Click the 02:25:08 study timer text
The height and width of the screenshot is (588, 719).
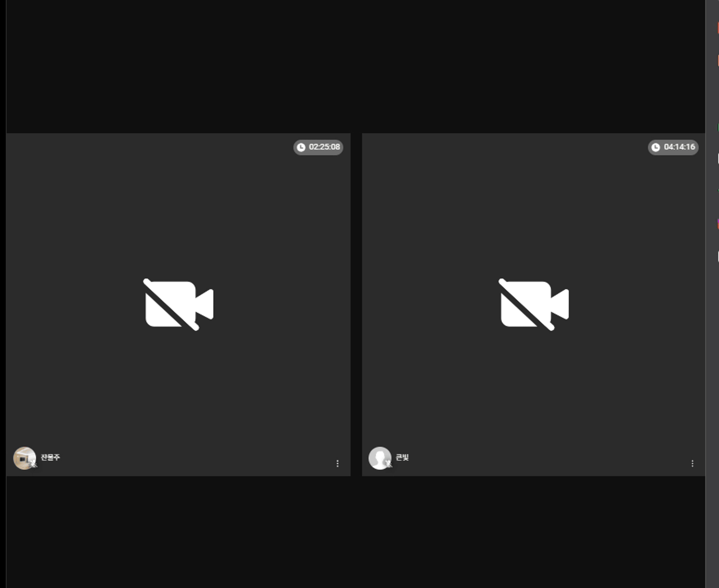coord(324,147)
